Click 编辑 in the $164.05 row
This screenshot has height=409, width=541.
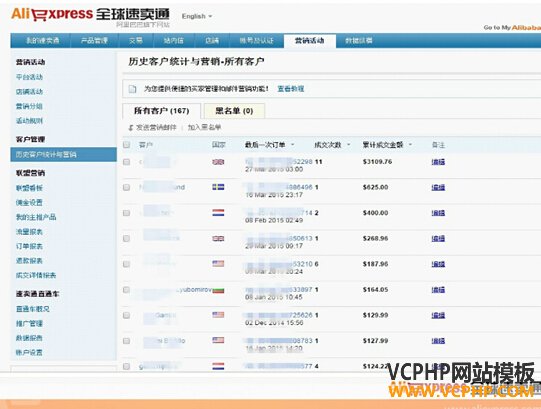438,289
